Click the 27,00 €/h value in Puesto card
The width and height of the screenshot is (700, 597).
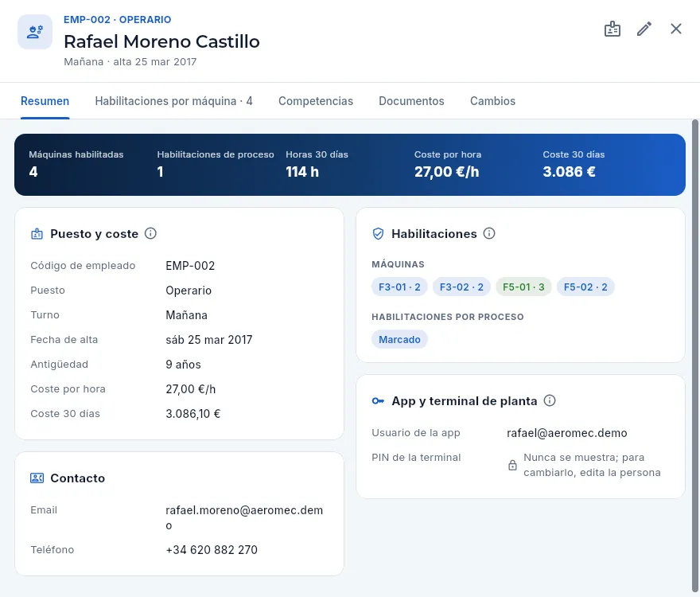[x=191, y=389]
